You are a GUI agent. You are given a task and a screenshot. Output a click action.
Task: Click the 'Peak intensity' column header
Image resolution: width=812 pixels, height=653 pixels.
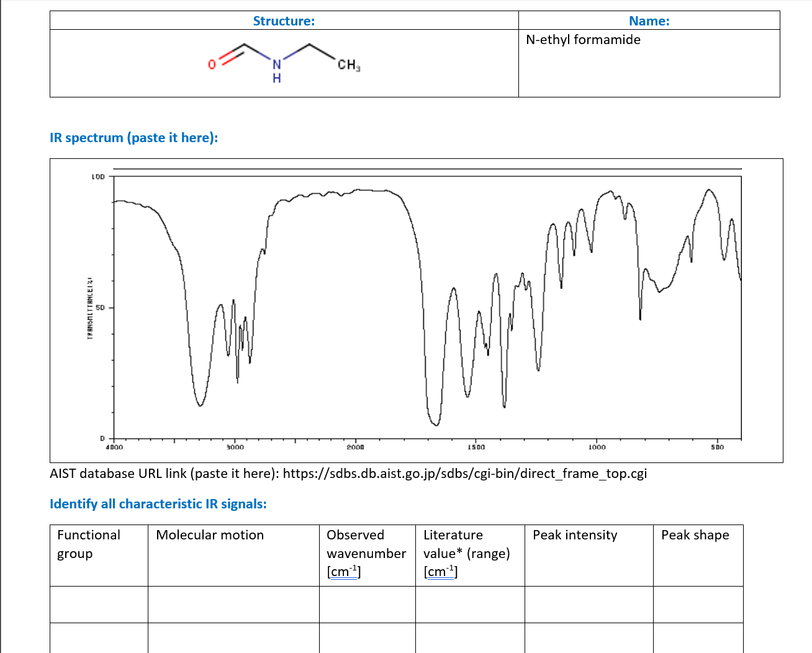(574, 534)
